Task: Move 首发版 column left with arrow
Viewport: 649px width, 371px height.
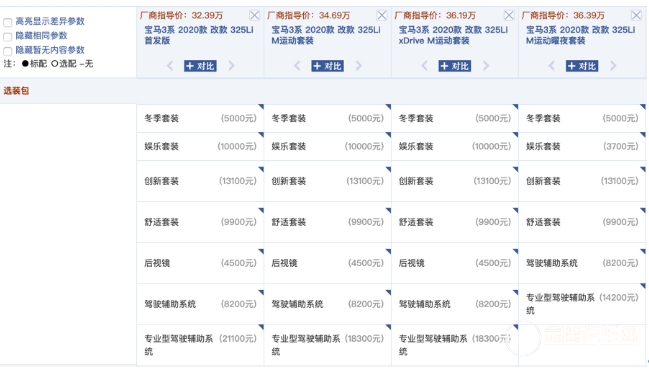Action: click(170, 66)
